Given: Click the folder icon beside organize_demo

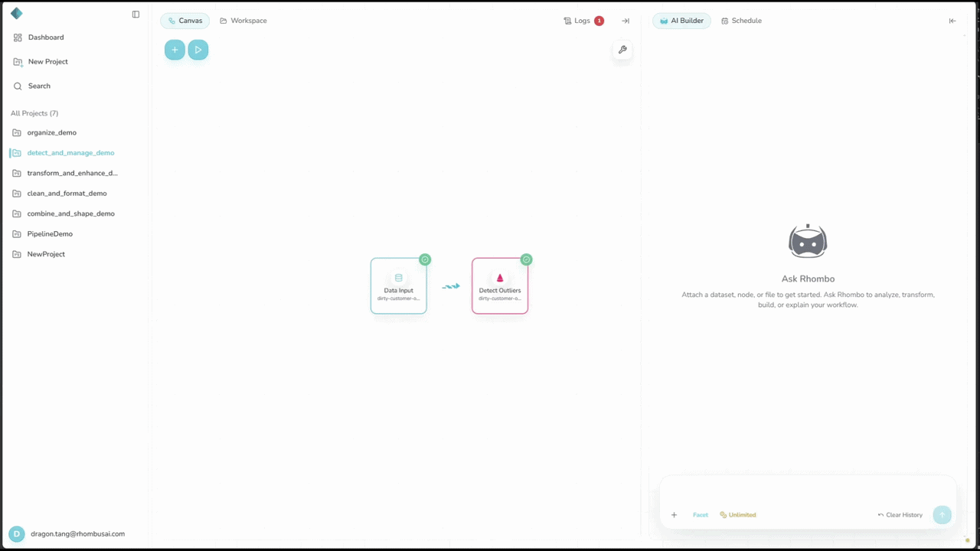Looking at the screenshot, I should click(x=17, y=132).
